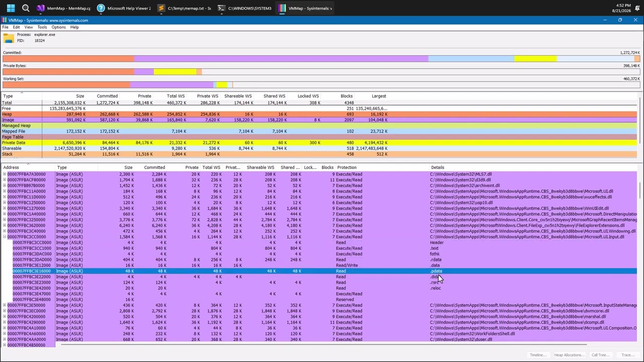Click the Call Tree... button

600,355
